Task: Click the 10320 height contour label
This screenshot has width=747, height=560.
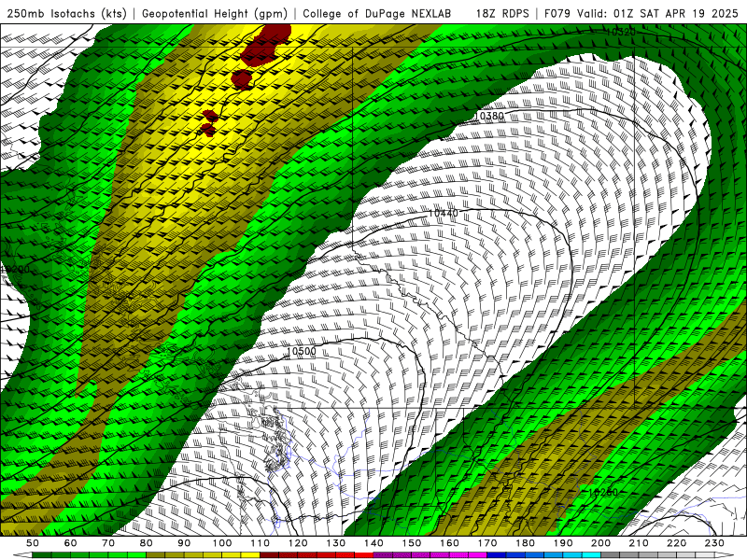Action: pyautogui.click(x=621, y=32)
